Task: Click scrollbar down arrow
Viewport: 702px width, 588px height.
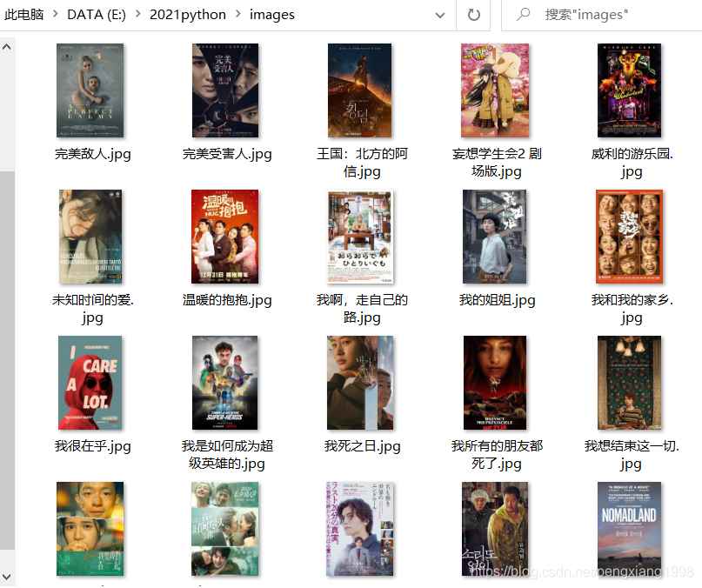Action: (6, 577)
